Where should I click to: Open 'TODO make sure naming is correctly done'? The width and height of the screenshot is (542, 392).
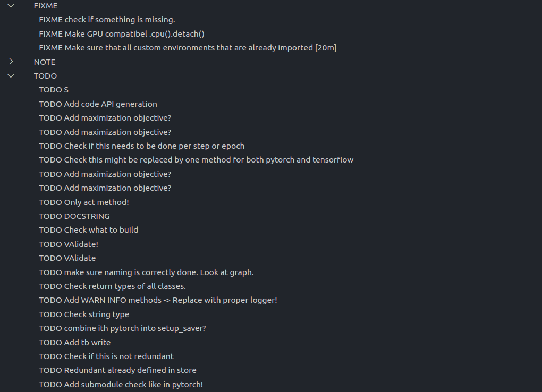146,272
